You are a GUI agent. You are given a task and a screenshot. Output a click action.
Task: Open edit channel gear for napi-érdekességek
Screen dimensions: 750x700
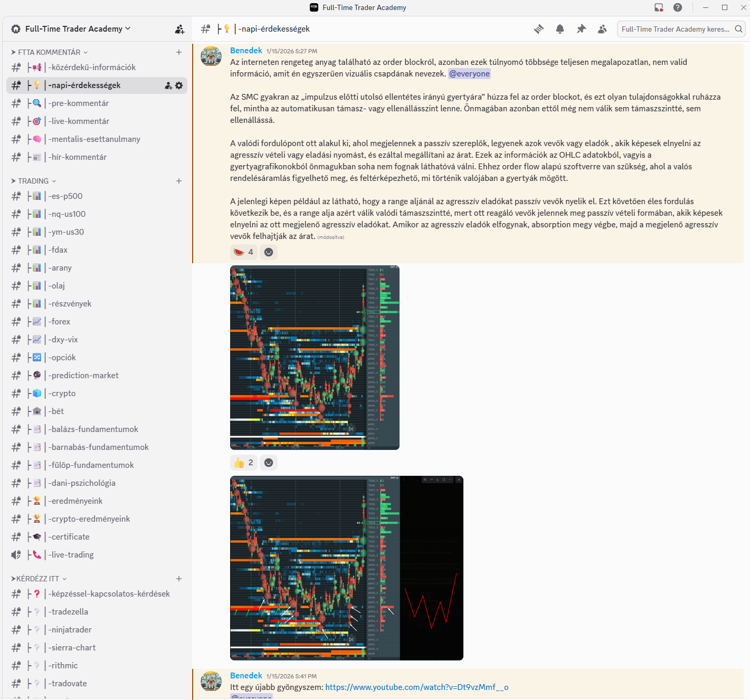coord(179,85)
